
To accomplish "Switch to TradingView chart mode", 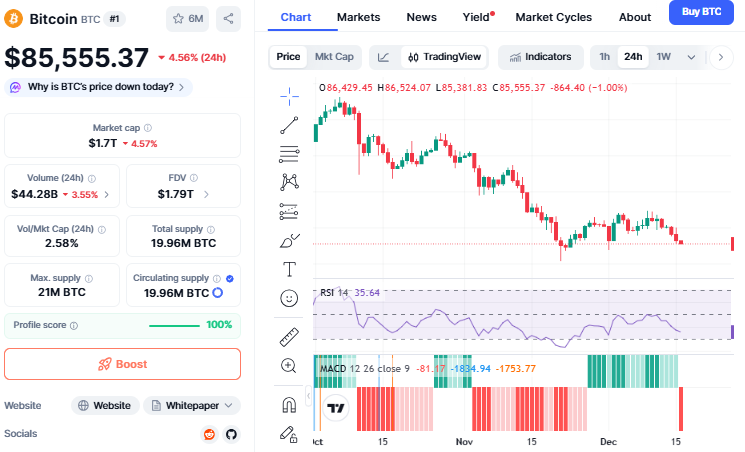I will click(445, 57).
